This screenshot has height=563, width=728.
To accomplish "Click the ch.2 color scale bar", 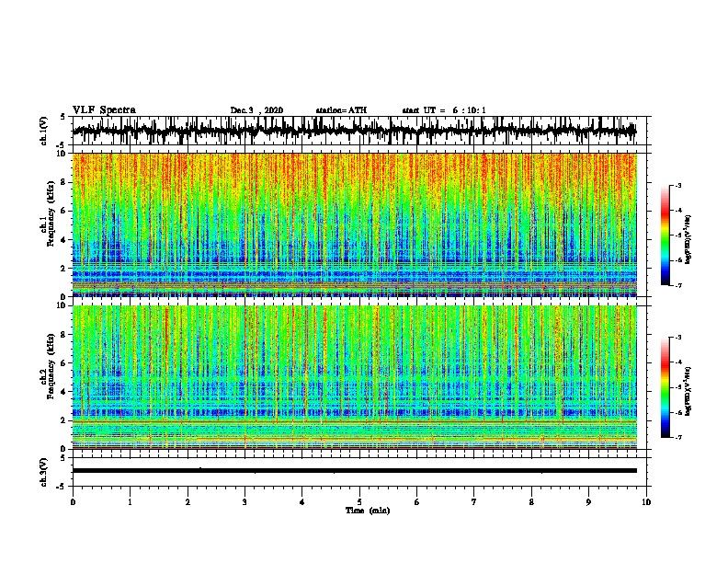I will click(x=665, y=387).
